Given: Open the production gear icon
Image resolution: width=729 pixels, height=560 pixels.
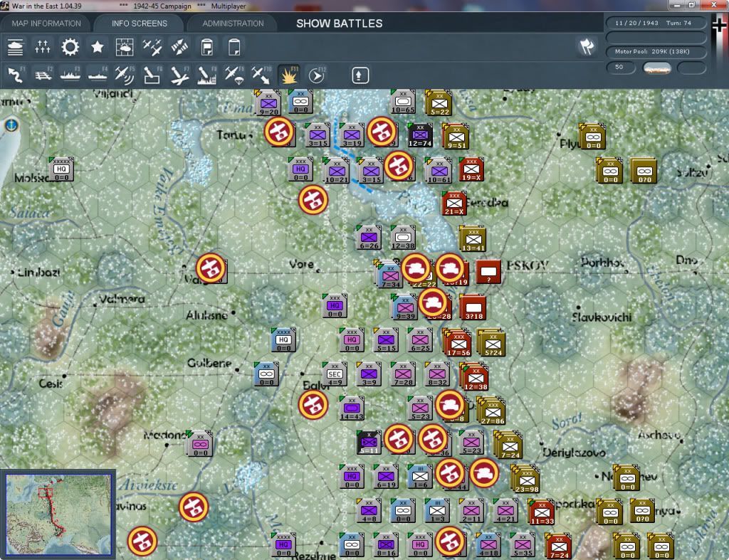Looking at the screenshot, I should point(70,47).
